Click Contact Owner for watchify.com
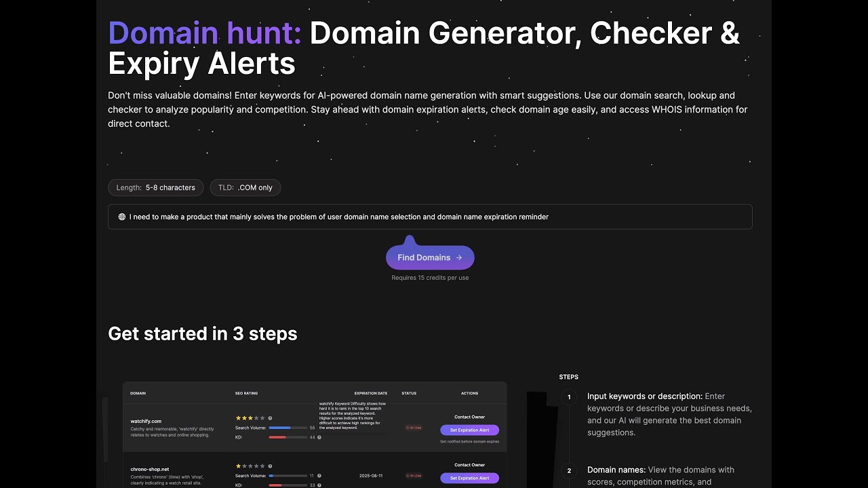The width and height of the screenshot is (868, 488). pyautogui.click(x=469, y=417)
